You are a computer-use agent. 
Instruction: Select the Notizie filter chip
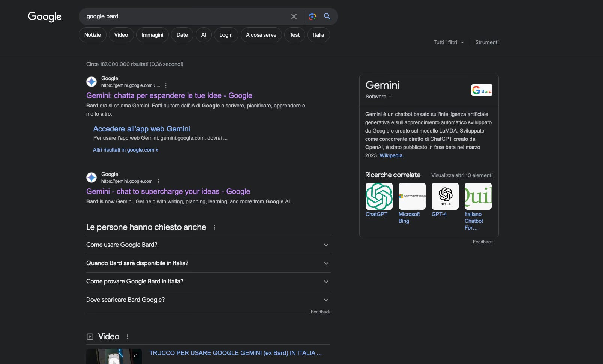tap(93, 35)
